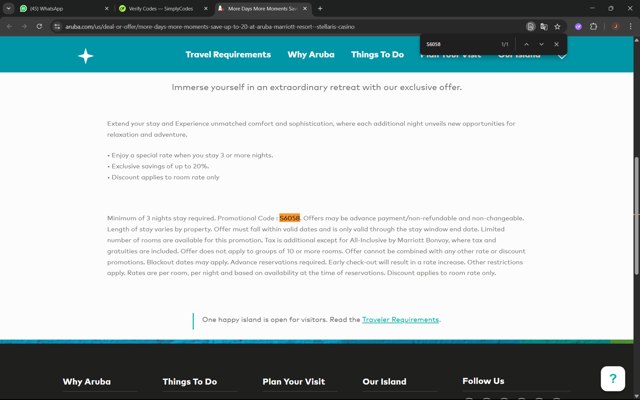The width and height of the screenshot is (640, 400).
Task: Click 'Follow Us' footer heading
Action: pos(483,381)
